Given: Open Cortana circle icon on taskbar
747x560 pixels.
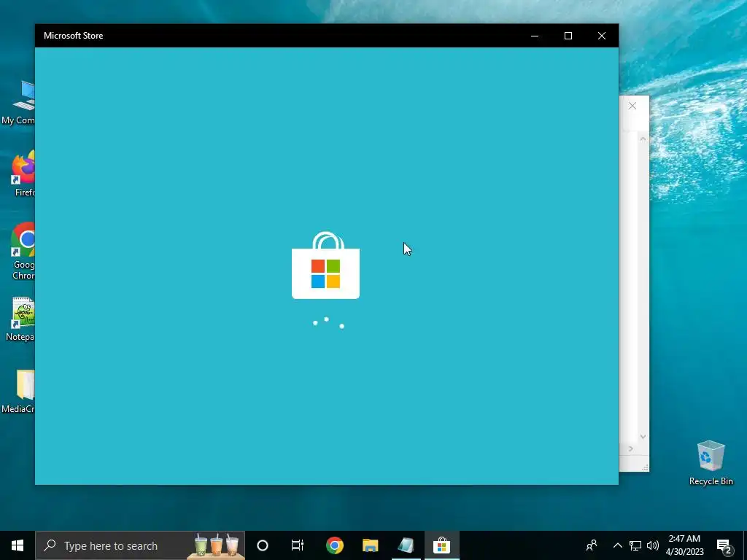Looking at the screenshot, I should pyautogui.click(x=263, y=545).
